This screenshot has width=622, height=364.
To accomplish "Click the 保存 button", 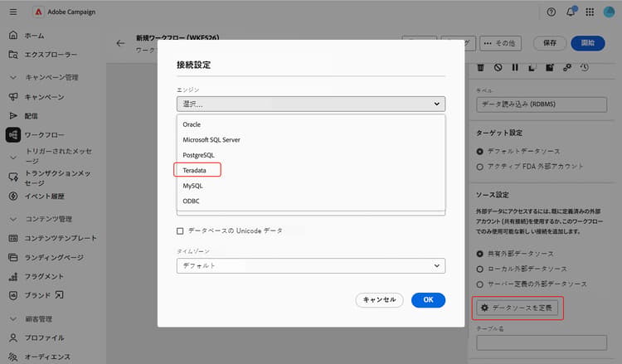I will pos(549,43).
